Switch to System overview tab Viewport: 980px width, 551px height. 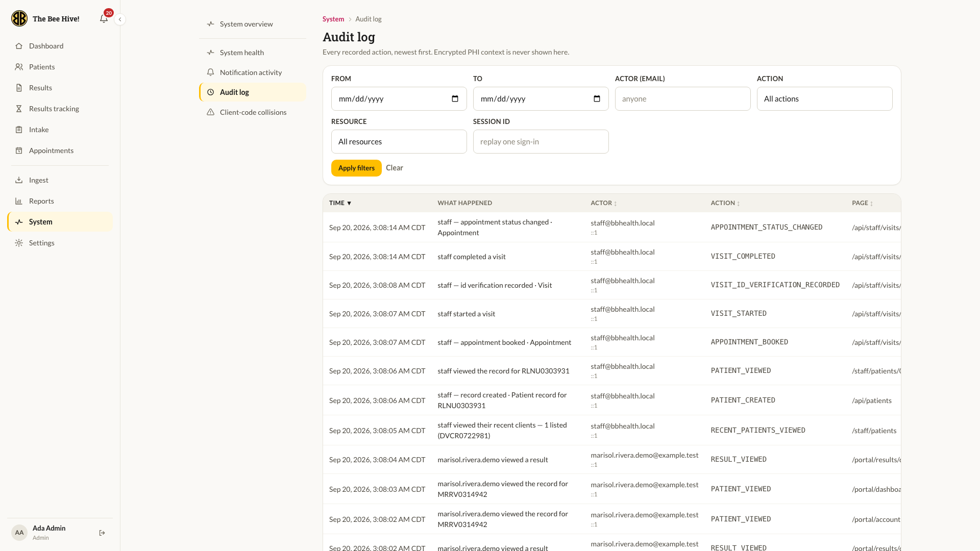pyautogui.click(x=253, y=24)
